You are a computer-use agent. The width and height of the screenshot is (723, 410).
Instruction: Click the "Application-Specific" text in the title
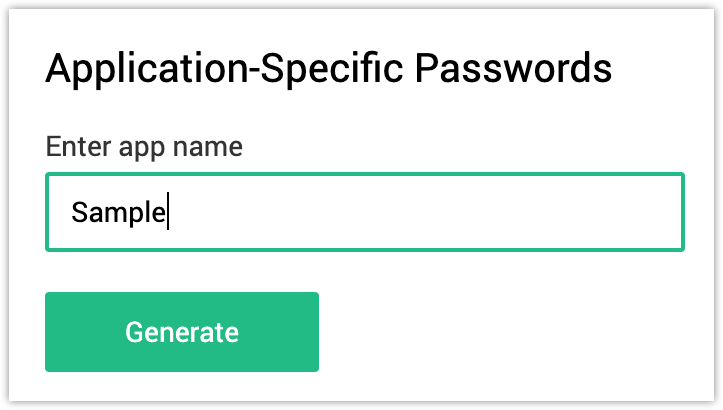(x=224, y=70)
